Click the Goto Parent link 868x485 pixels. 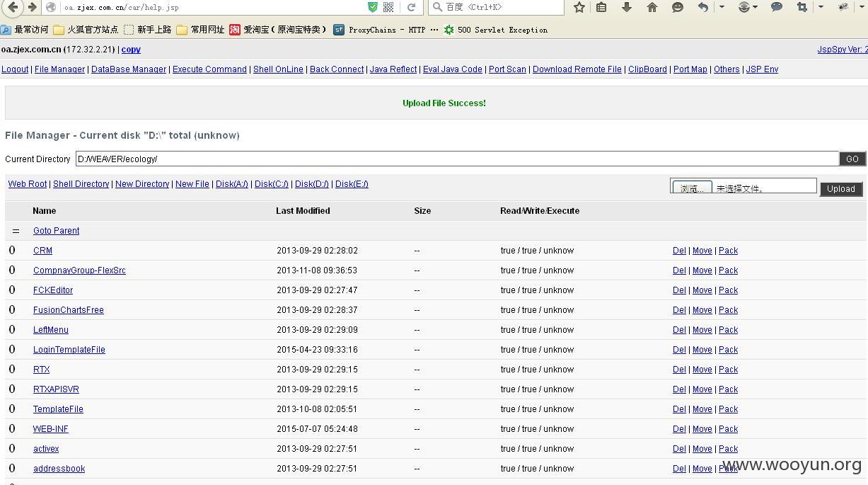(56, 231)
